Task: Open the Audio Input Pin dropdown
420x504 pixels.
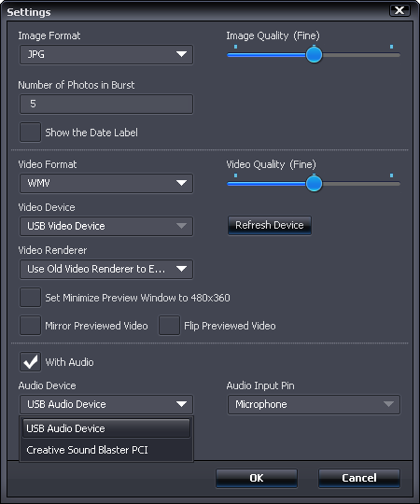Action: click(313, 404)
